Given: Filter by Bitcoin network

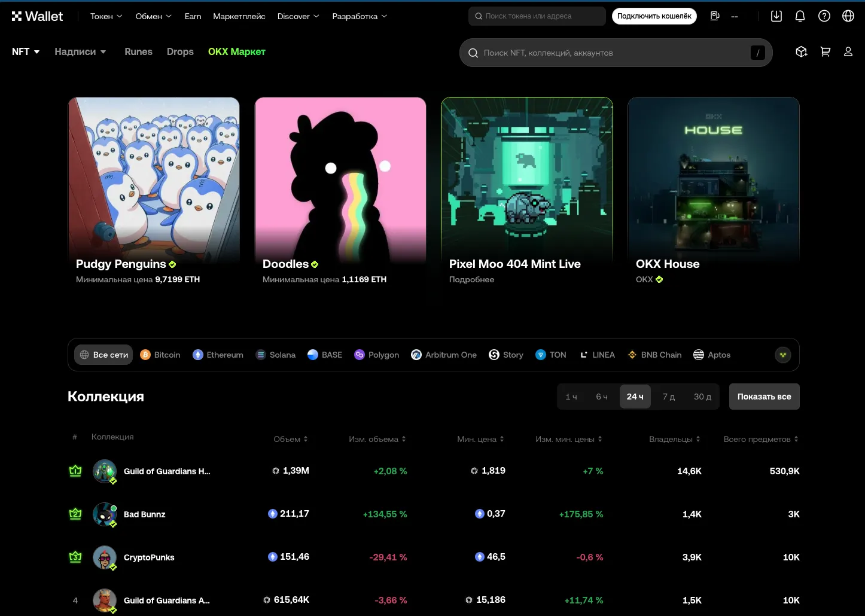Looking at the screenshot, I should pyautogui.click(x=160, y=355).
